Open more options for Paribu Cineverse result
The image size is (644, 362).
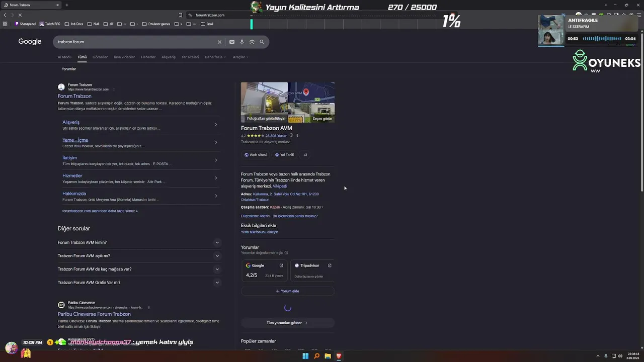pos(149,307)
